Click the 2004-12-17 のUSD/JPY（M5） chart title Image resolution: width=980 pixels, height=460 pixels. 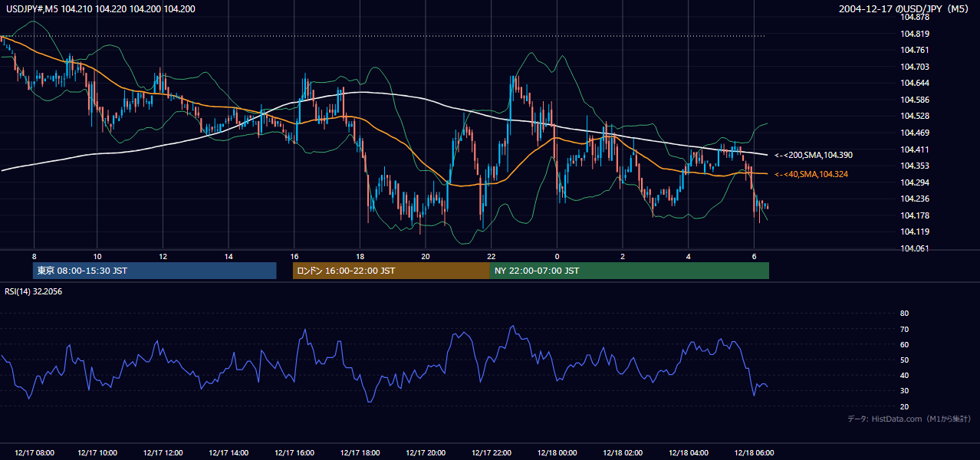click(x=905, y=9)
